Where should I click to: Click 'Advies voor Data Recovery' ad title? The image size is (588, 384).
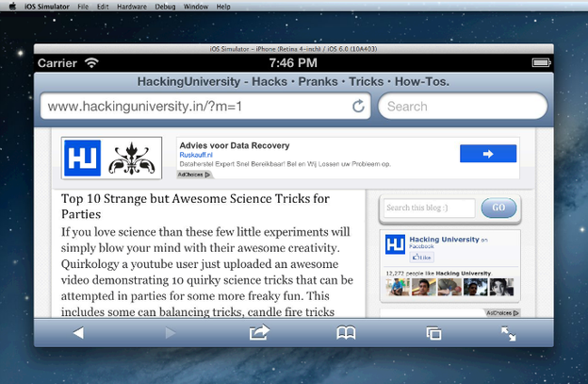point(235,145)
